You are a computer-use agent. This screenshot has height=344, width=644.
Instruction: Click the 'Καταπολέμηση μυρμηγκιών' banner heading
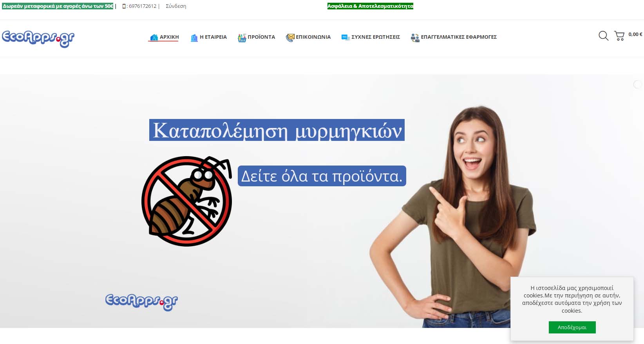coord(277,130)
